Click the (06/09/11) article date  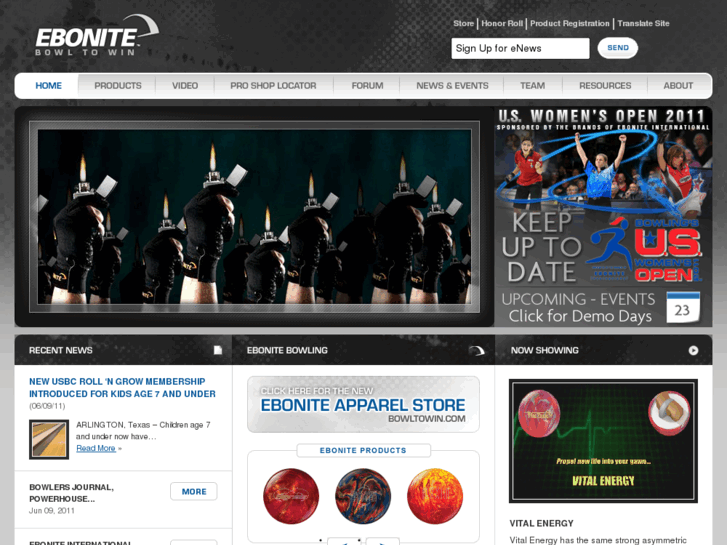tap(47, 406)
